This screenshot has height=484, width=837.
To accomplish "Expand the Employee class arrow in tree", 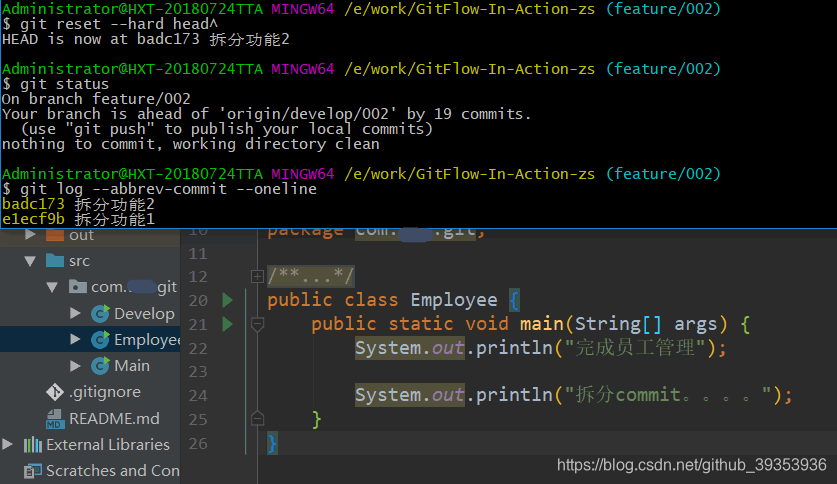I will click(75, 339).
